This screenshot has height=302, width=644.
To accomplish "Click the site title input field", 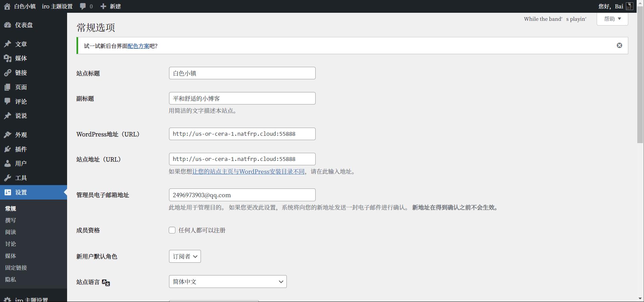I will [242, 73].
